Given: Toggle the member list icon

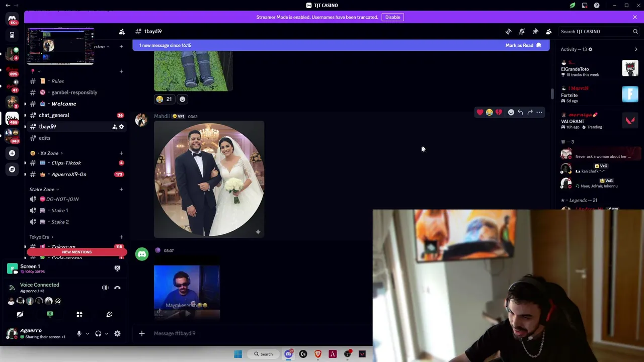Looking at the screenshot, I should 549,31.
